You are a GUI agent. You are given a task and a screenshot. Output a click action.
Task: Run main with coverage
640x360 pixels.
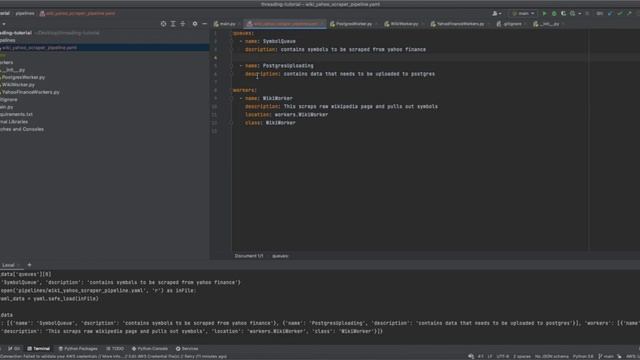[563, 13]
